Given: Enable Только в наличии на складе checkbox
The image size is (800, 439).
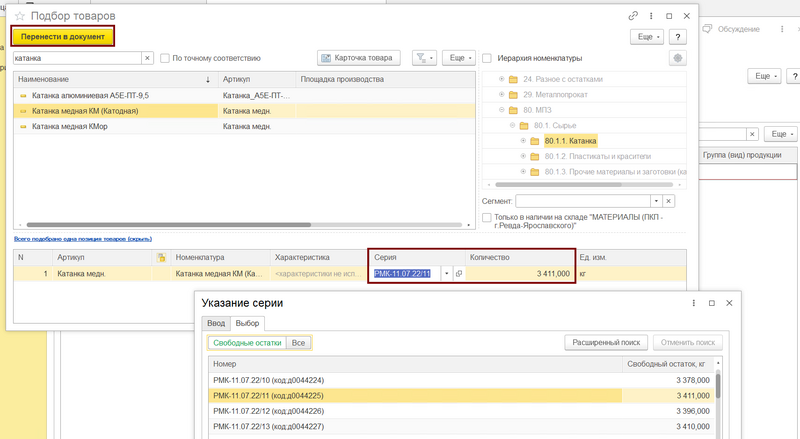Looking at the screenshot, I should tap(487, 217).
